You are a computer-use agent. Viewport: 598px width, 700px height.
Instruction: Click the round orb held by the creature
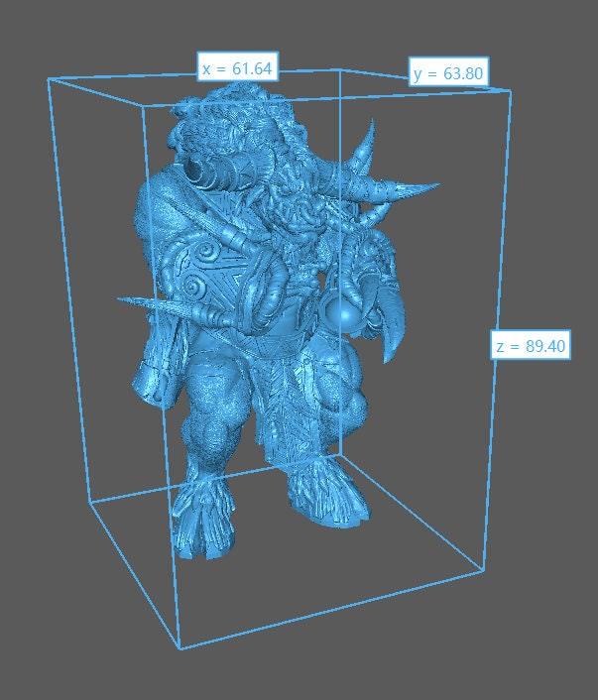pos(345,312)
